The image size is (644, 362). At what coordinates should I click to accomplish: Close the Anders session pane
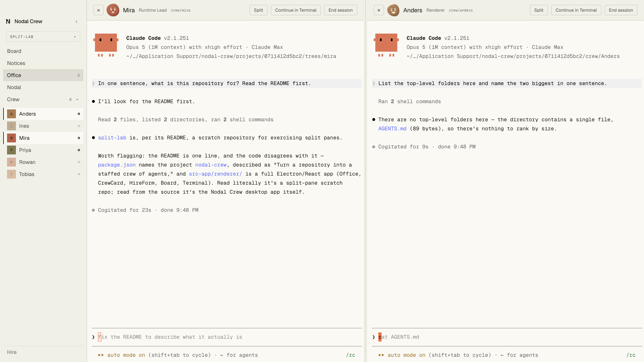point(379,10)
